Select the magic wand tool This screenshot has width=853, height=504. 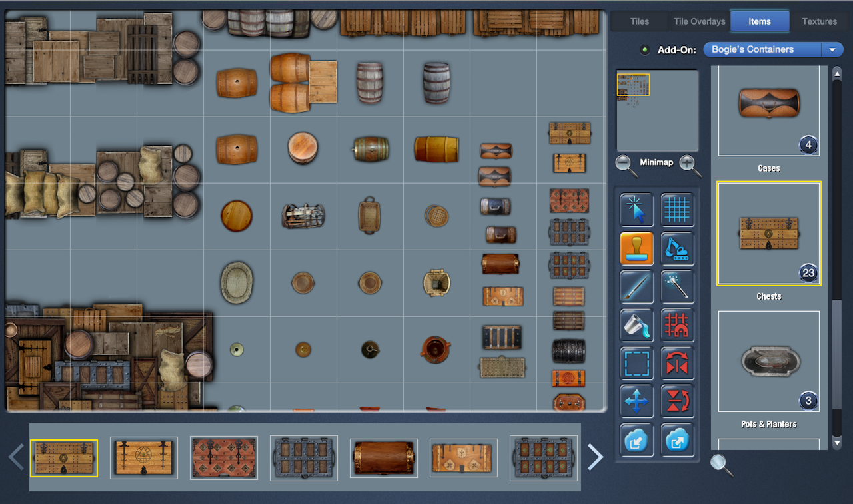677,287
